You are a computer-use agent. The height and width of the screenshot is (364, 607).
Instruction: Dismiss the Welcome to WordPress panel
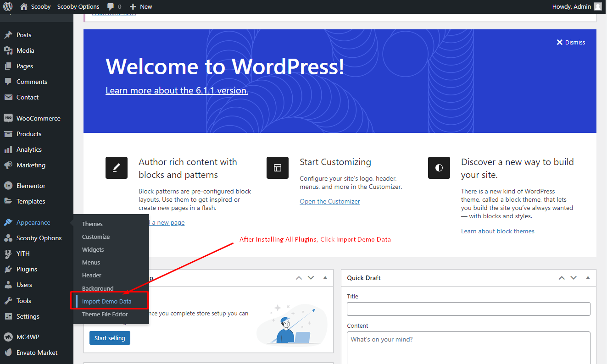571,42
